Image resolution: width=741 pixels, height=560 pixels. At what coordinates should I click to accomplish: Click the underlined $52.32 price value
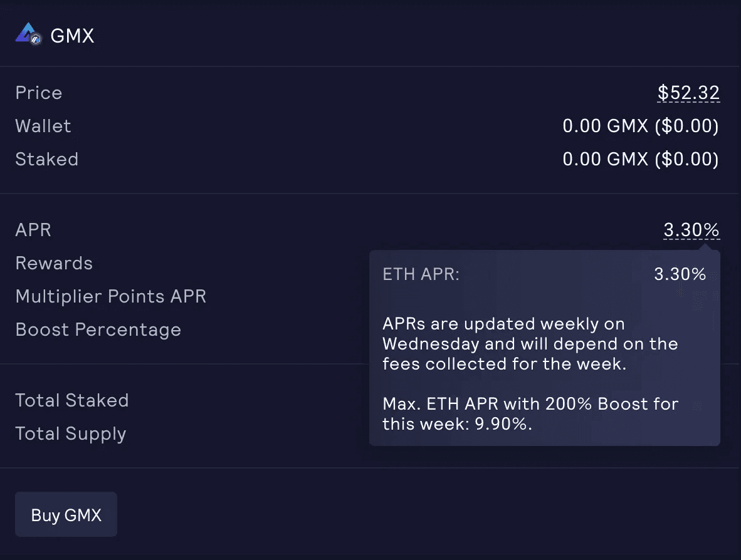pyautogui.click(x=688, y=93)
